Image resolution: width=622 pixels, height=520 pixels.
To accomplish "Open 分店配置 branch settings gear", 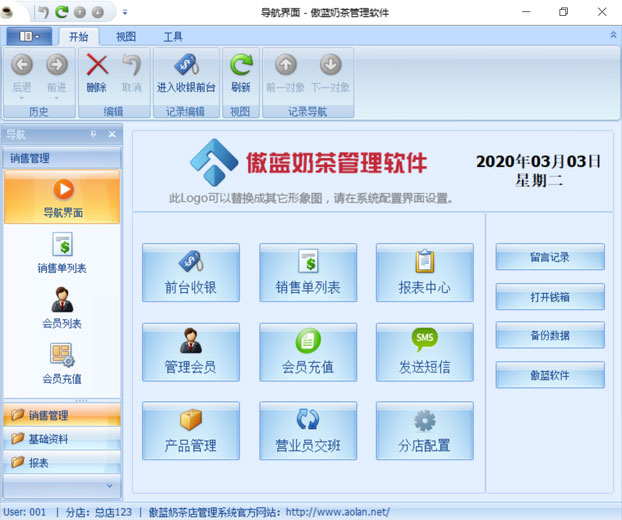I will click(x=424, y=430).
